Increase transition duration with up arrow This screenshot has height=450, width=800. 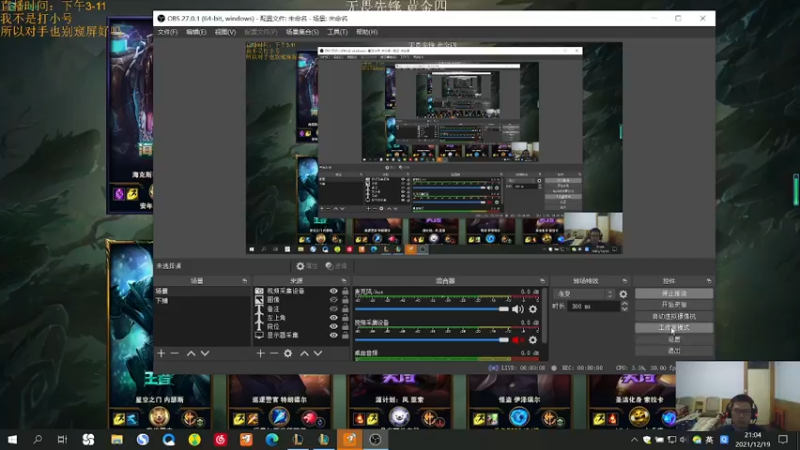(x=624, y=304)
